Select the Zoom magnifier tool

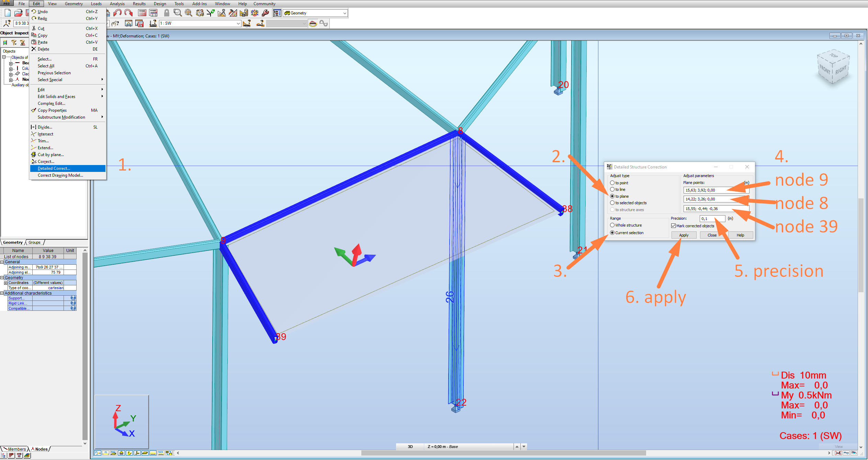tap(178, 13)
